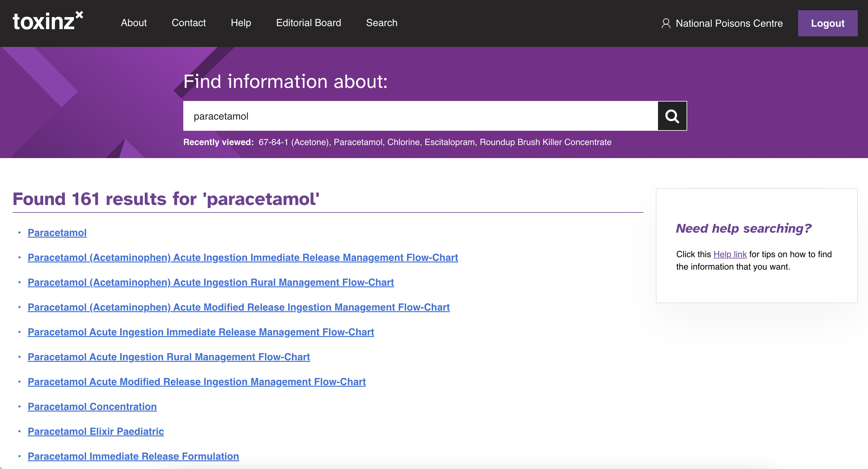
Task: Focus the paracetamol search field
Action: click(421, 116)
